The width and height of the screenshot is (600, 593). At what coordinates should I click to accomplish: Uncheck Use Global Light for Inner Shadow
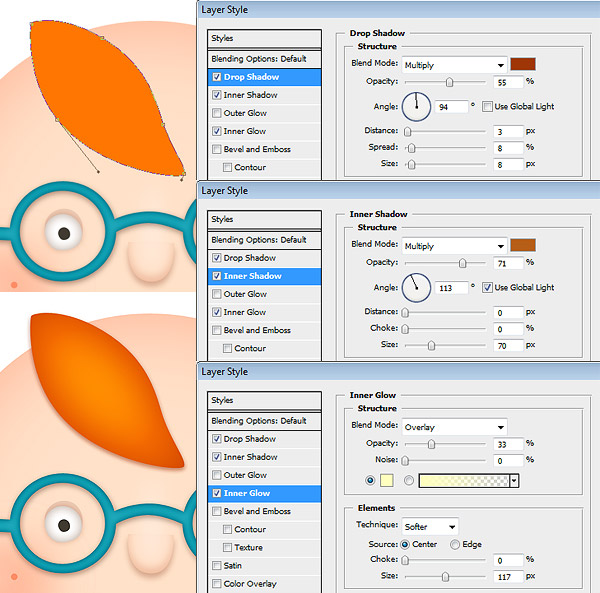[x=487, y=287]
